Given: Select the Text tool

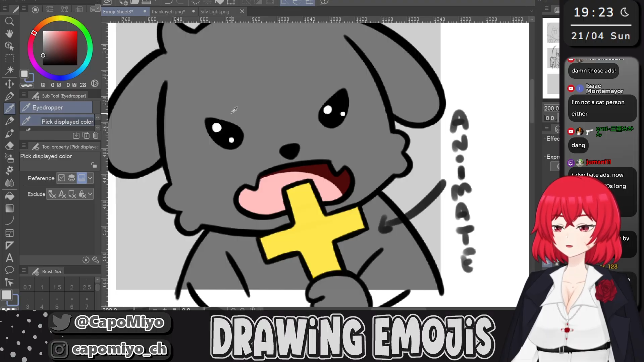Looking at the screenshot, I should (x=9, y=258).
